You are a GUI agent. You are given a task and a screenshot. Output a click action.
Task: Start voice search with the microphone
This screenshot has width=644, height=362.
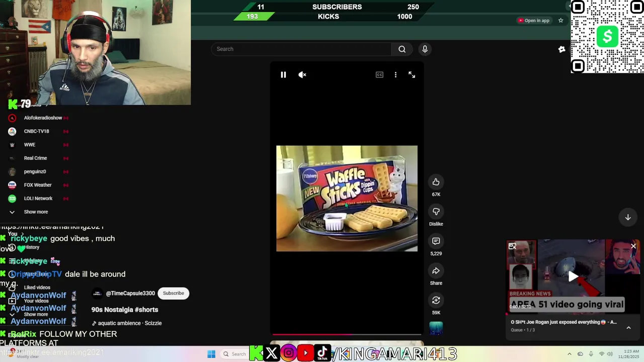click(x=425, y=49)
